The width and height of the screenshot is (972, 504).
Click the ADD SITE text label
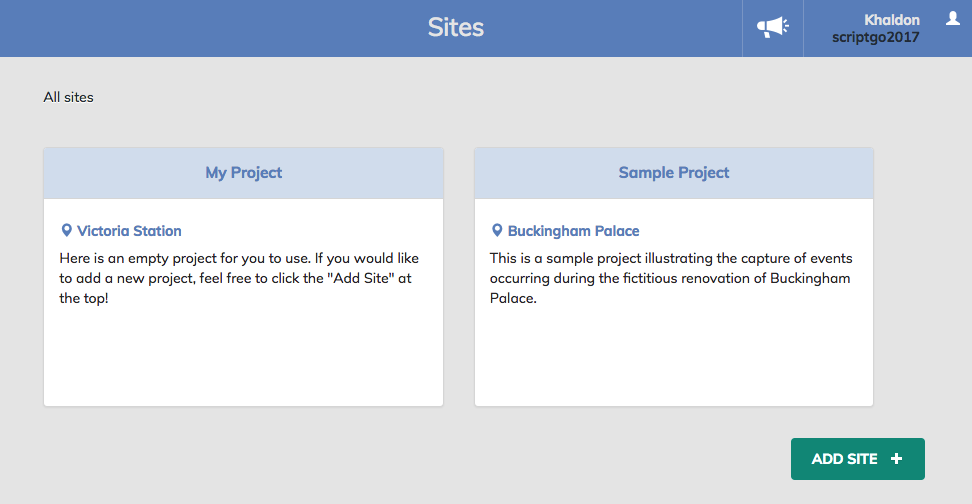(844, 459)
